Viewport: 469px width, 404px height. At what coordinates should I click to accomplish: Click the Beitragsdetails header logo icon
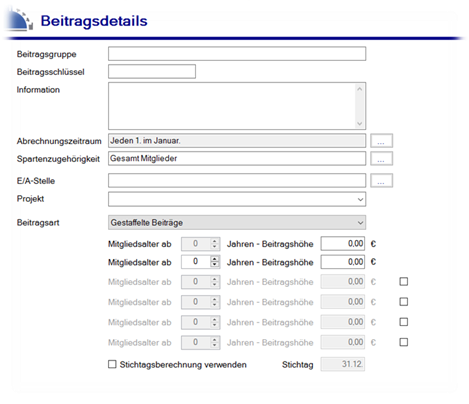click(20, 20)
